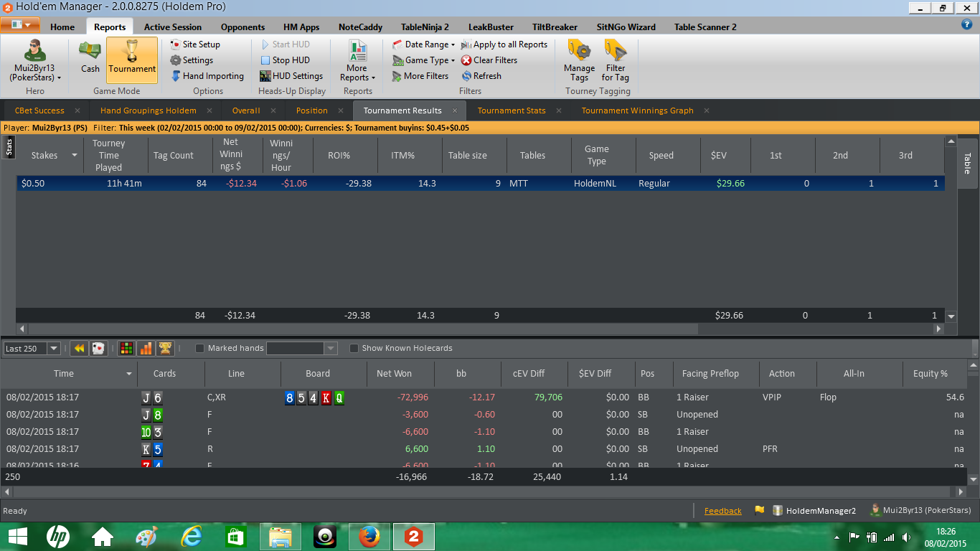Image resolution: width=980 pixels, height=551 pixels.
Task: Enable the Marked hands checkbox
Action: pos(200,349)
